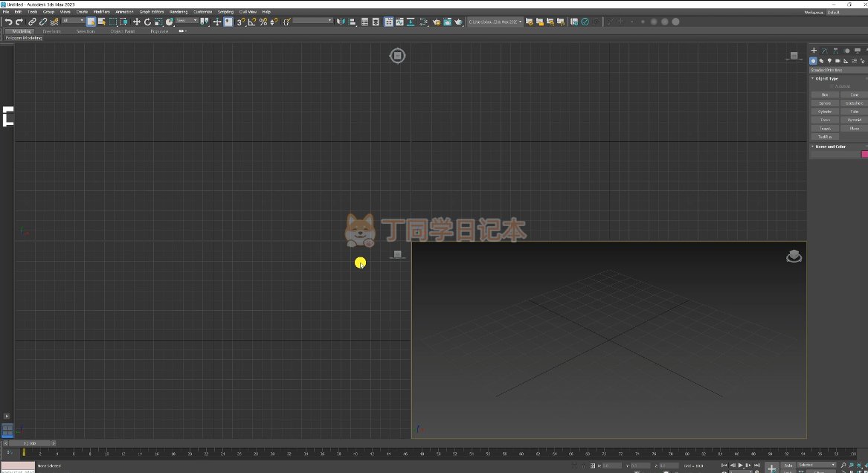Click the Render teapot icon
The width and height of the screenshot is (868, 473).
[458, 22]
